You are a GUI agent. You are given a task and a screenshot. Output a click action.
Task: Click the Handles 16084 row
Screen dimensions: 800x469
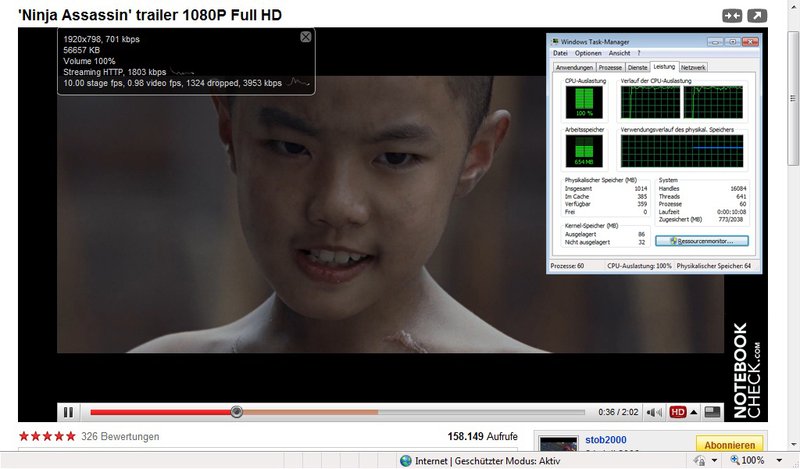coord(703,188)
